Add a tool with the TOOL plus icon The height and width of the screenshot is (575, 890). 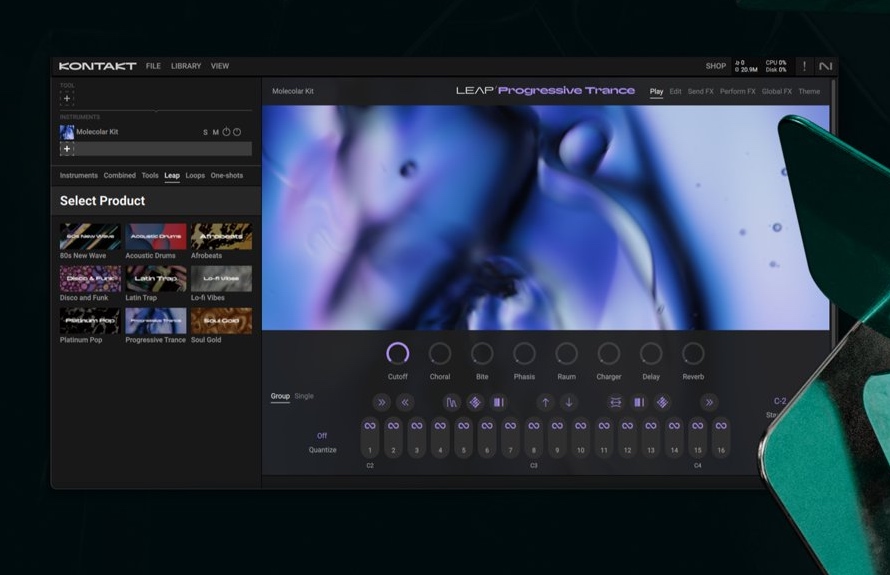pos(67,98)
